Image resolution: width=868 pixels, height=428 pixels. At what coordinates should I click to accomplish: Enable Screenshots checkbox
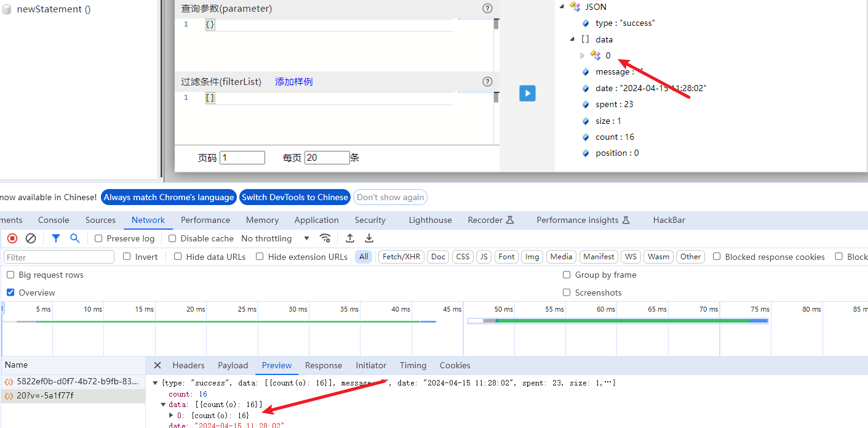pos(567,293)
